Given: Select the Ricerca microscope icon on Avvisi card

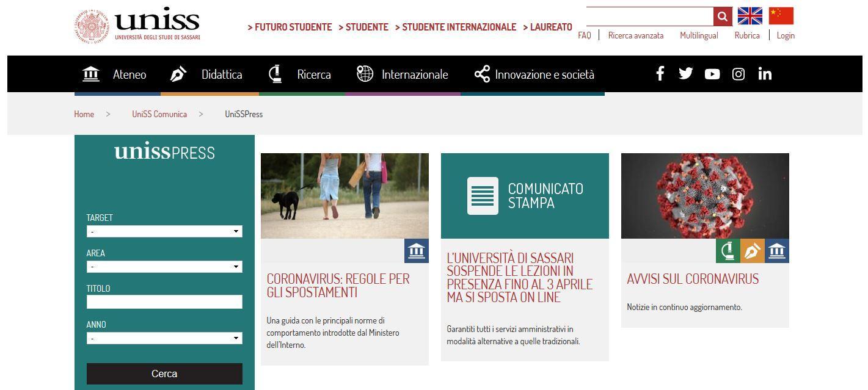Looking at the screenshot, I should [727, 250].
